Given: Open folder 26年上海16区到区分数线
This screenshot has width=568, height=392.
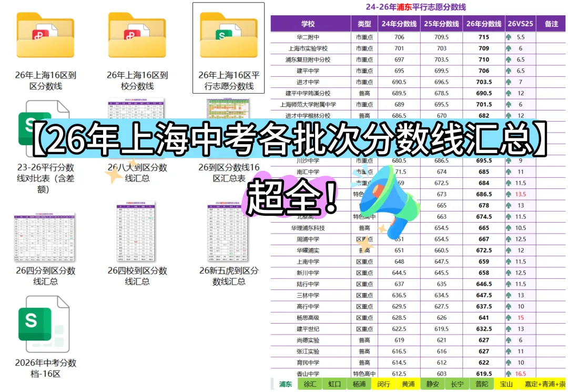Looking at the screenshot, I should tap(45, 51).
